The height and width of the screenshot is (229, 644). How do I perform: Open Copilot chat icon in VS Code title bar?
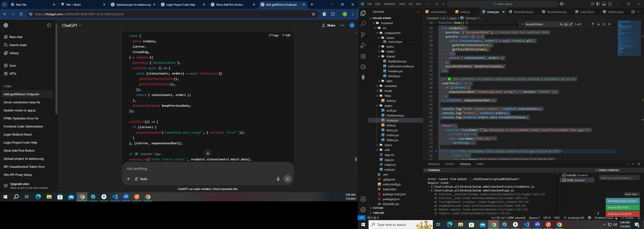pos(562,4)
